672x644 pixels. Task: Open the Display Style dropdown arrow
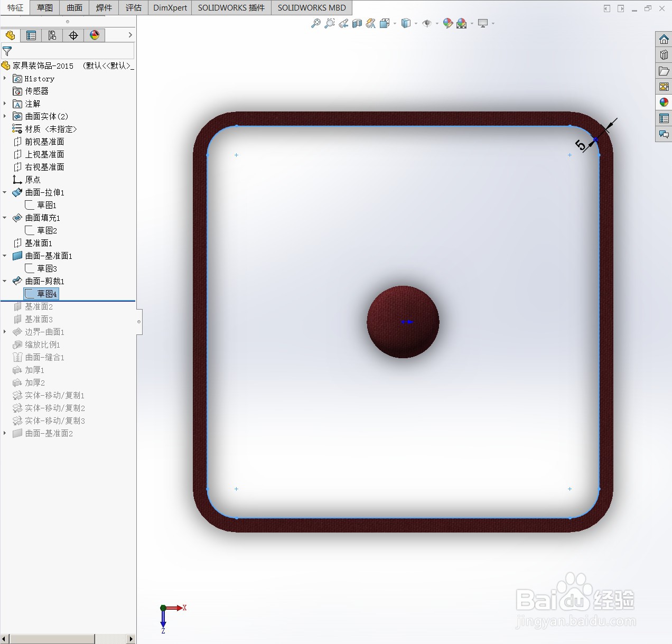pos(416,23)
